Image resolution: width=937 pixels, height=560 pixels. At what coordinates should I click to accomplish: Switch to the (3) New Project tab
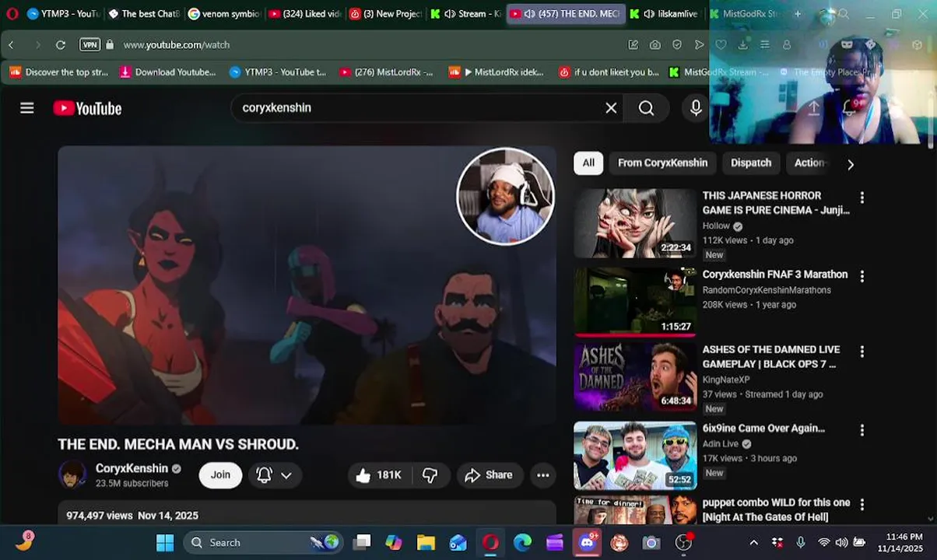point(386,14)
